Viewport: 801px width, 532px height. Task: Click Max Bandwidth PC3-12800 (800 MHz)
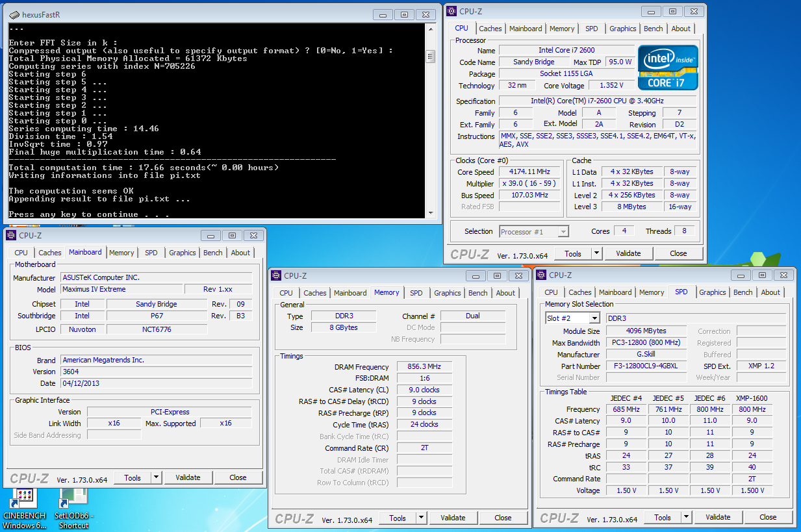645,342
